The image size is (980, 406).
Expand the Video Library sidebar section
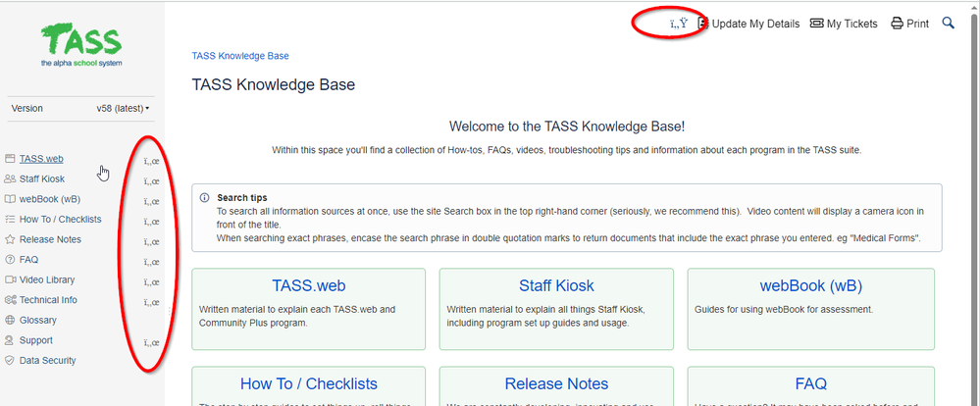[x=151, y=282]
